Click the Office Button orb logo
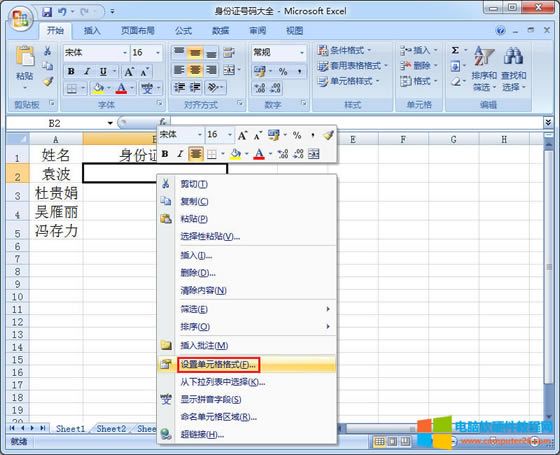Screen dimensions: 560x455 coord(21,19)
